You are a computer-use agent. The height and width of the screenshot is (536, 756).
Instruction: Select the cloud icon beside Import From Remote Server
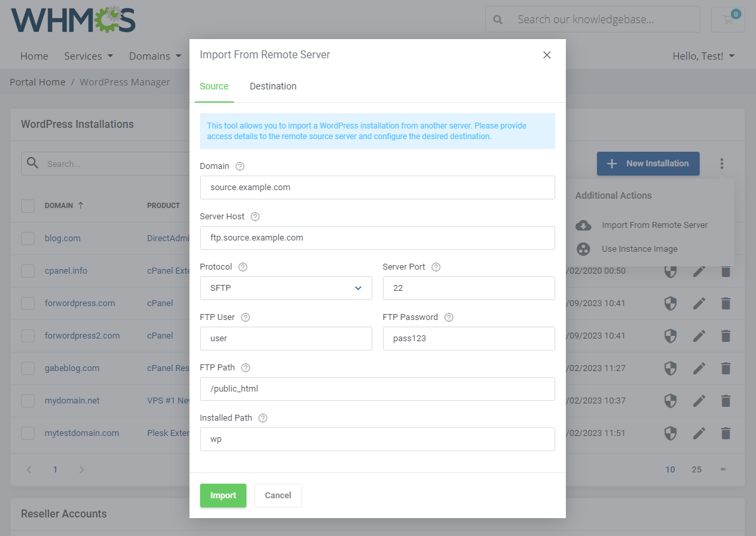pos(583,225)
